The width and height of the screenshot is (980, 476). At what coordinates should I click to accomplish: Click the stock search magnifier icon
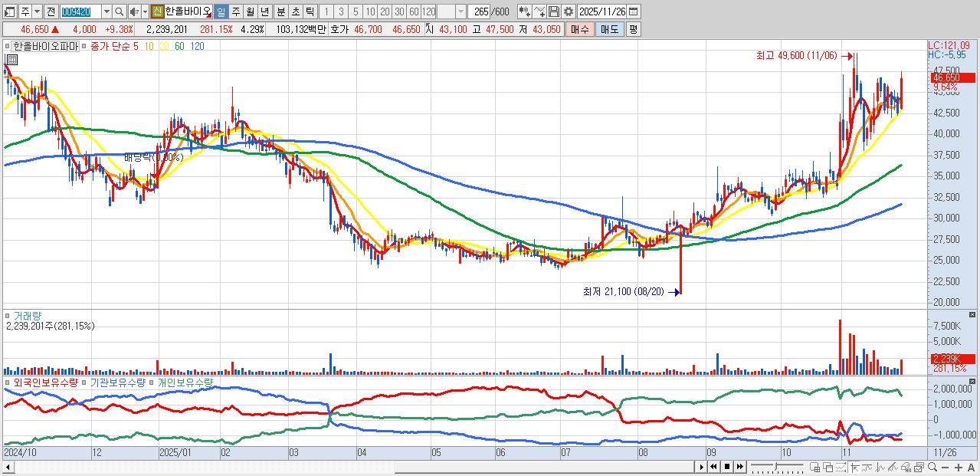[x=119, y=11]
